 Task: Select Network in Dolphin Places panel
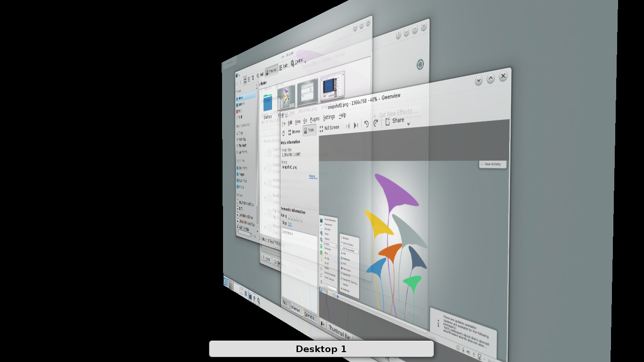click(x=241, y=104)
